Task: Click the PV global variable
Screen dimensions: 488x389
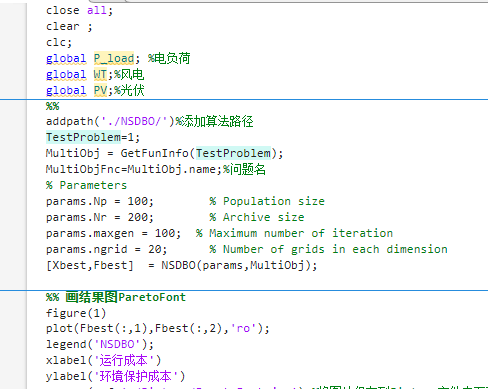Action: pos(100,90)
